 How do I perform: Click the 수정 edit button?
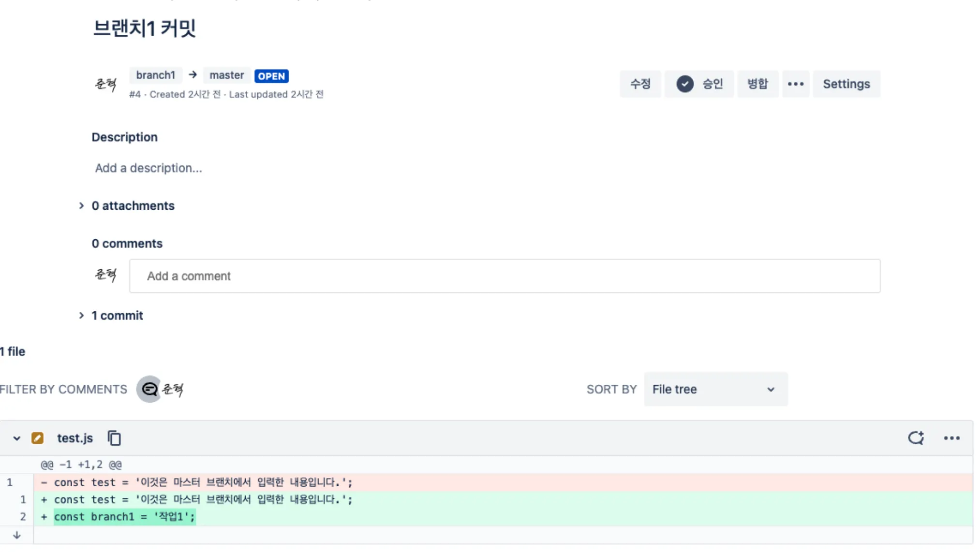[640, 84]
